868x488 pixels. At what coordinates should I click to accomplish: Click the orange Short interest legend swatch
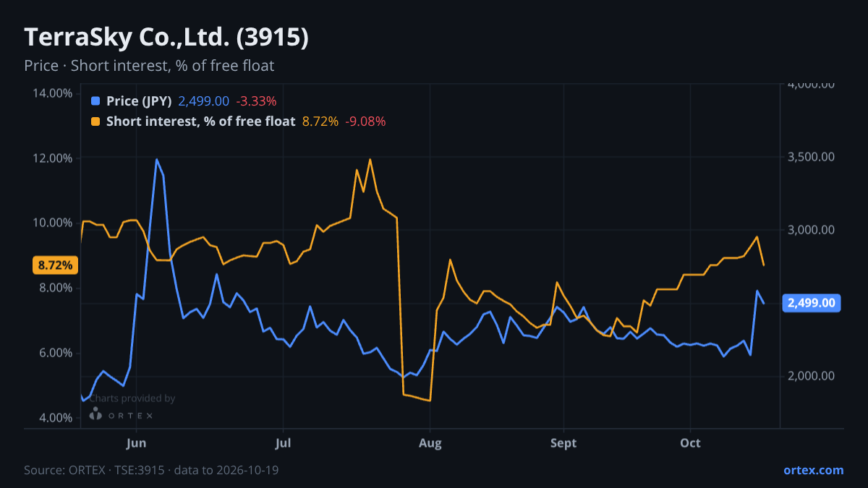[95, 121]
